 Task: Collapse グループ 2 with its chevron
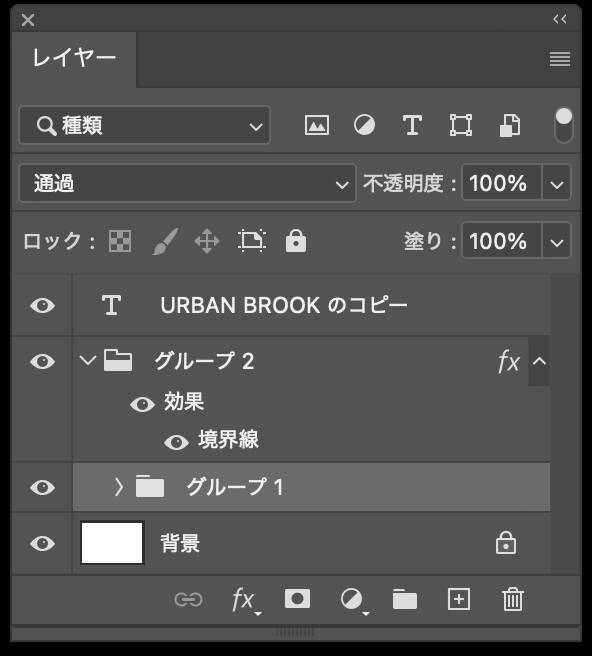(x=88, y=361)
